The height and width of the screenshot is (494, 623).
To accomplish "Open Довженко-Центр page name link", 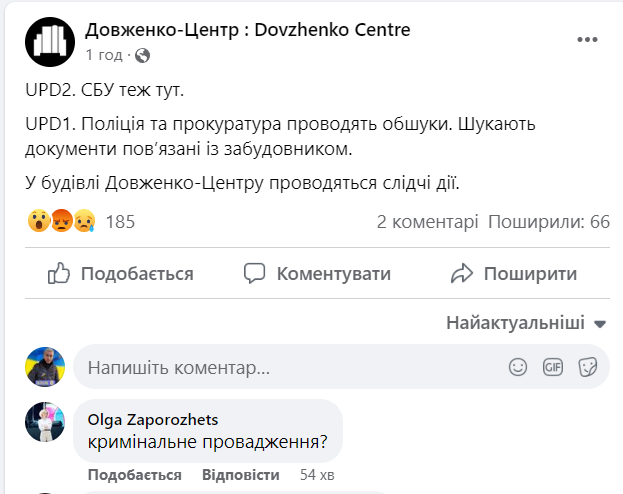I will click(x=248, y=29).
